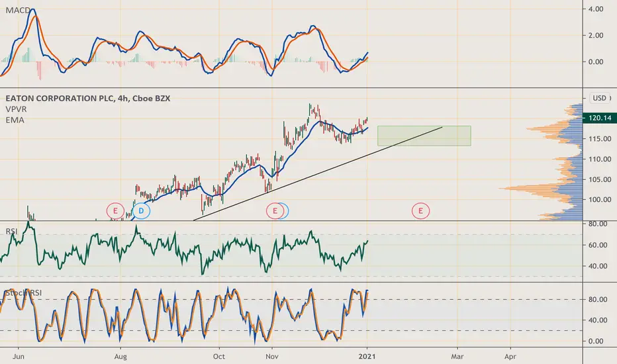
Task: Select the EMA indicator label
Action: click(x=15, y=120)
